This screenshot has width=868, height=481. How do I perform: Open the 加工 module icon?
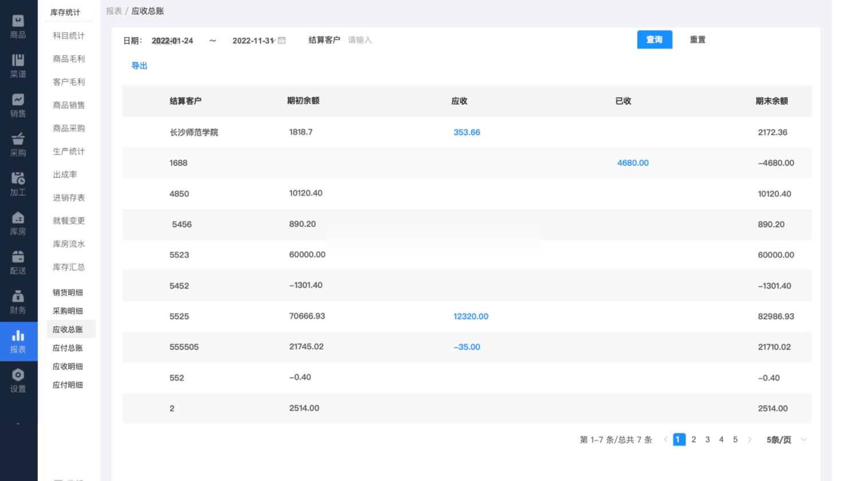(x=18, y=179)
